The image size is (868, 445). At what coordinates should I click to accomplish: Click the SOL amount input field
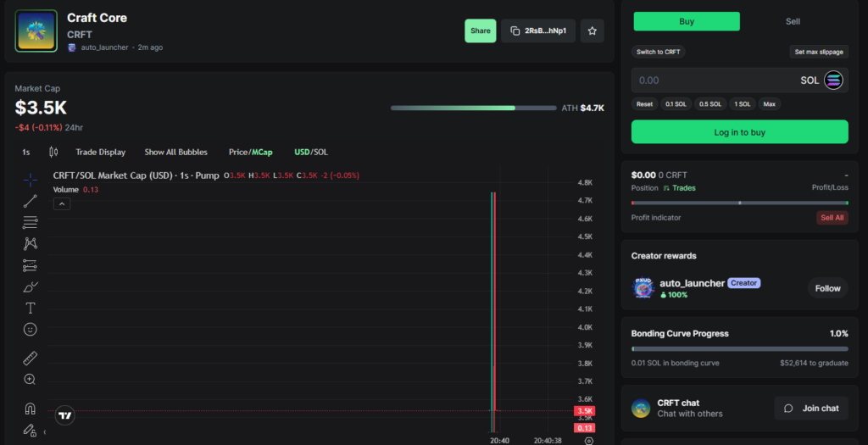[x=712, y=81]
